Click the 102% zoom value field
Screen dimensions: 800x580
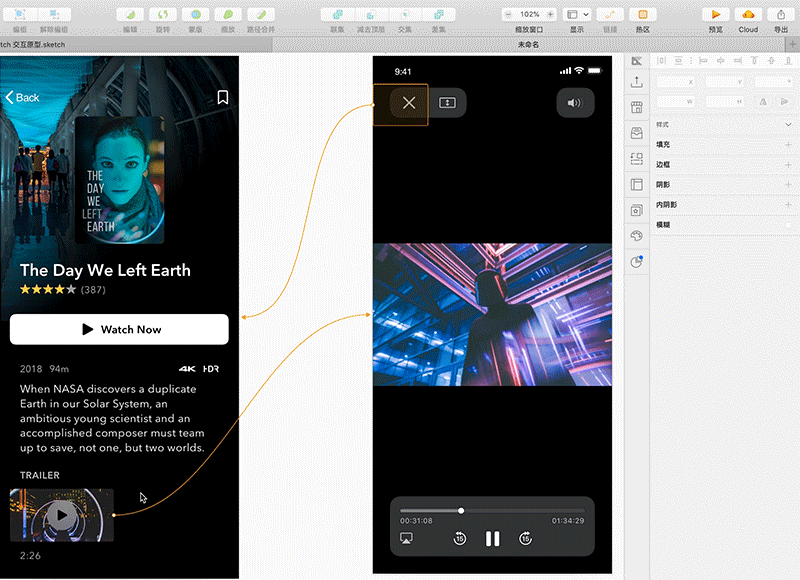(x=530, y=14)
